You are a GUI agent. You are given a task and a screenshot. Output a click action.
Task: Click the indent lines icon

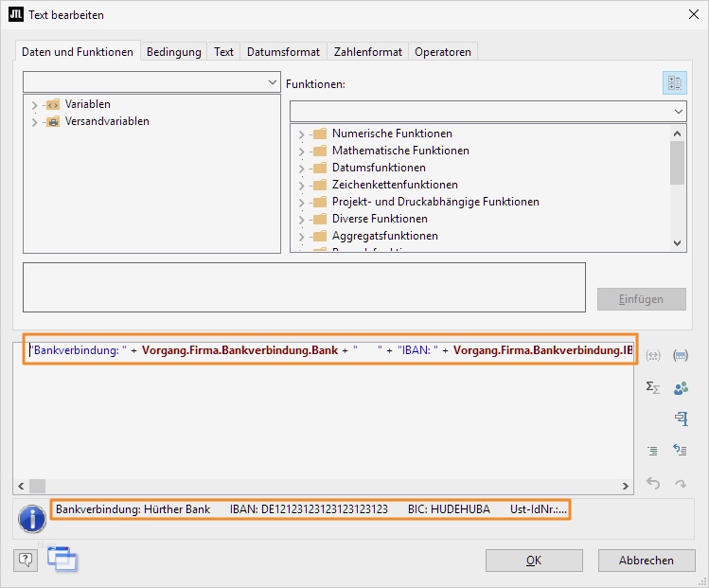[x=653, y=451]
